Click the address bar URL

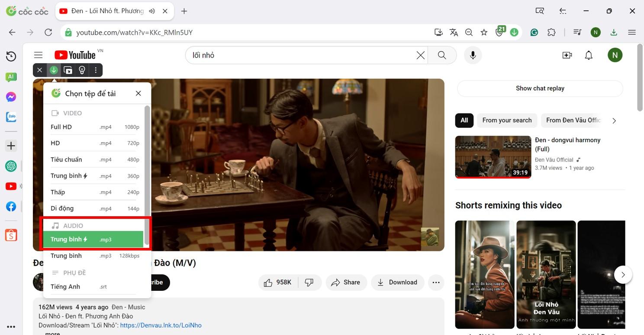click(x=135, y=33)
